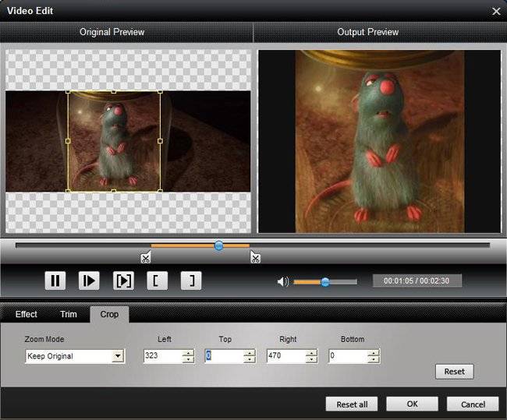Increase the Left crop value
Screen dimensions: 507x420
188,353
